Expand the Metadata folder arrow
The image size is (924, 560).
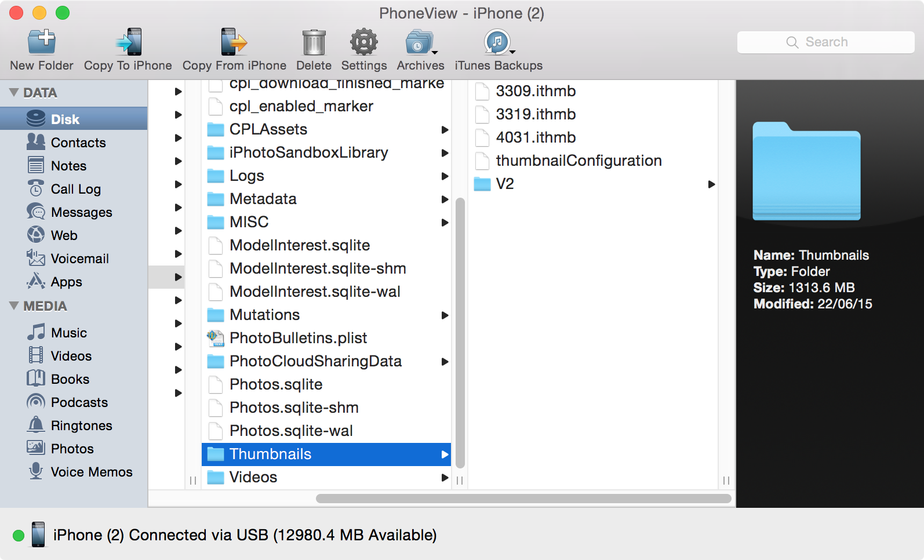[445, 199]
